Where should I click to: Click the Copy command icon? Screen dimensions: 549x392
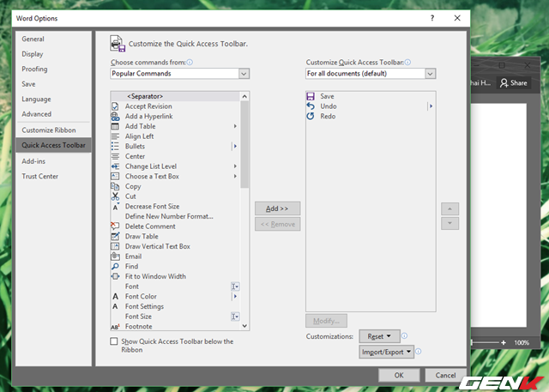point(115,186)
